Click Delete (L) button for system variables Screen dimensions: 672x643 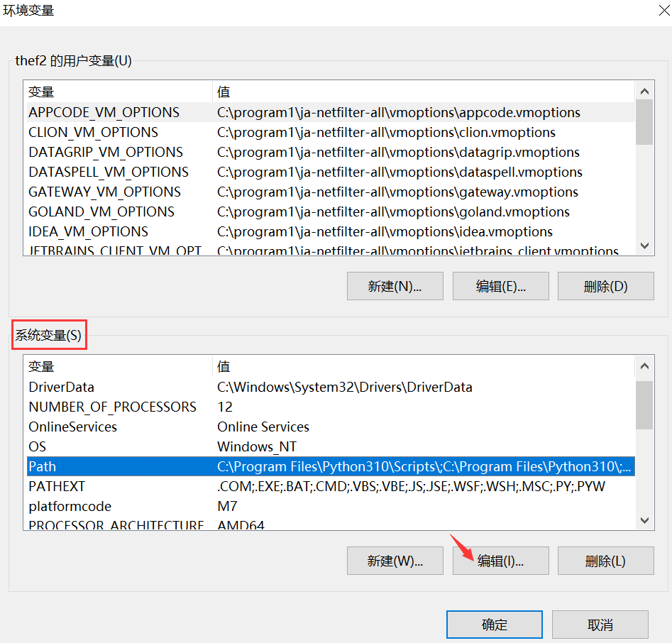(605, 561)
